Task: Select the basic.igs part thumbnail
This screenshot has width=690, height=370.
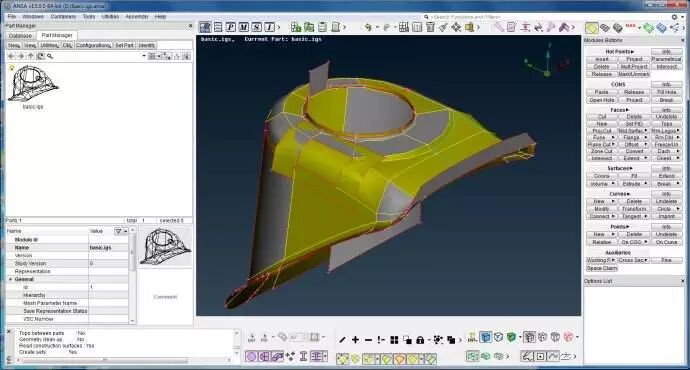Action: pyautogui.click(x=33, y=84)
